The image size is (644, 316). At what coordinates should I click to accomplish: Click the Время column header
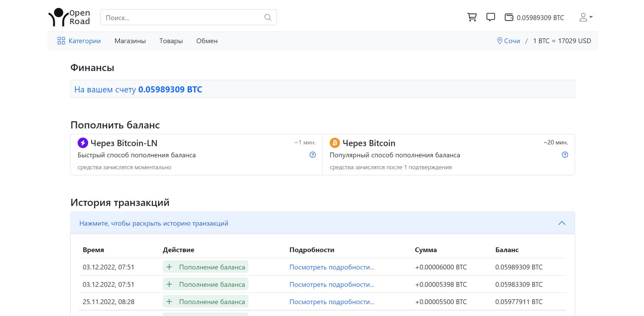coord(93,250)
